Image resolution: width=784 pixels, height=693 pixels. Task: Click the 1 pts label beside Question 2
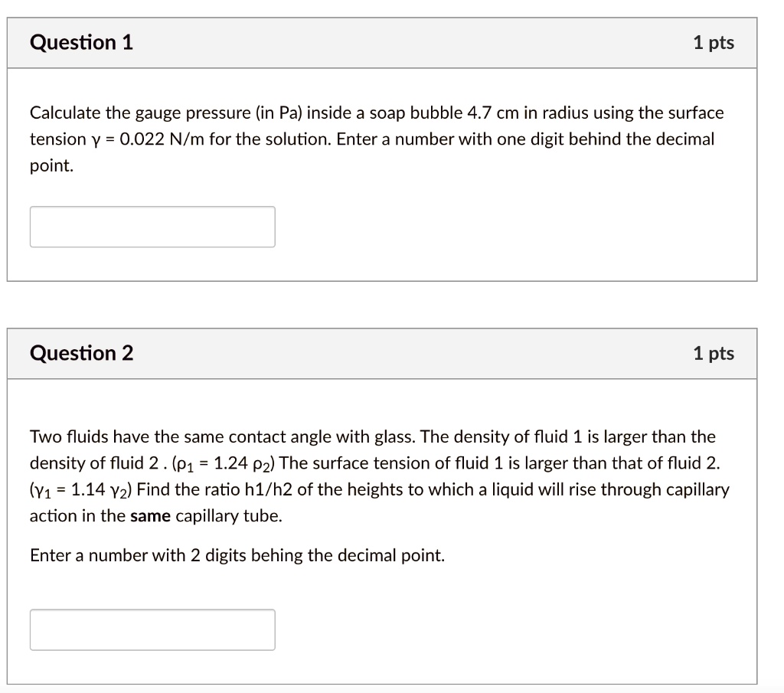coord(714,353)
